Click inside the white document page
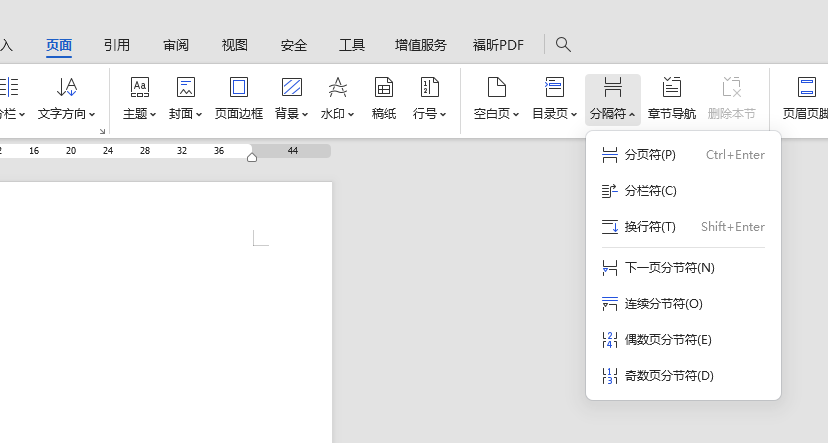The width and height of the screenshot is (828, 443). pyautogui.click(x=166, y=313)
